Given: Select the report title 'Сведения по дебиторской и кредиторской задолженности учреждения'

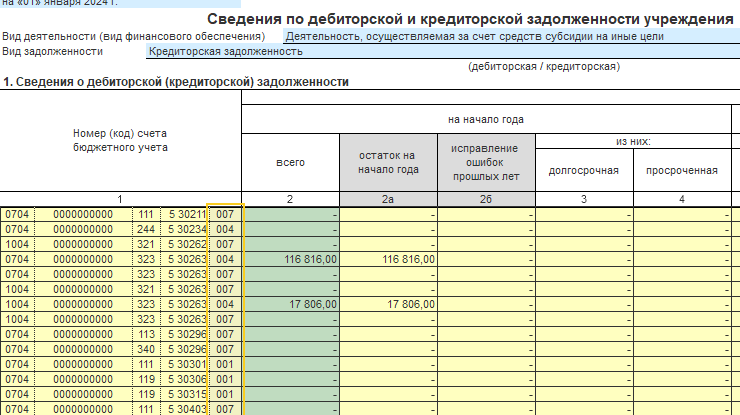Looking at the screenshot, I should click(x=470, y=19).
